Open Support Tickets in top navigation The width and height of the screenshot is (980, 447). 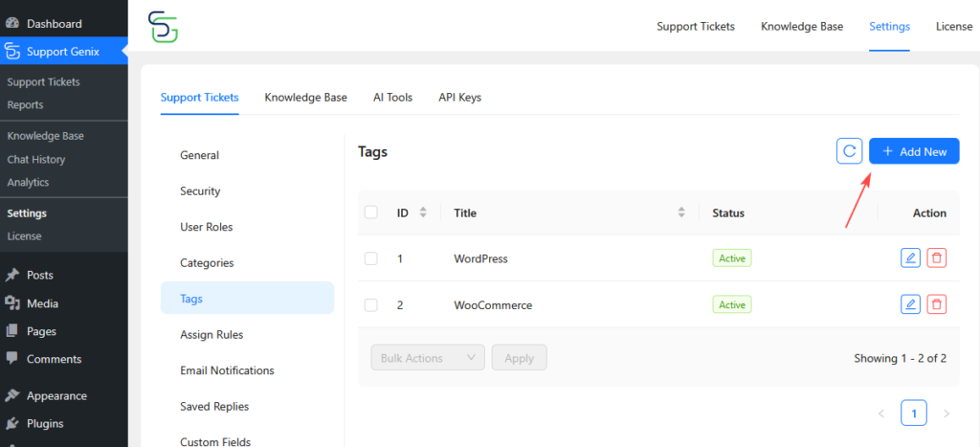(696, 26)
